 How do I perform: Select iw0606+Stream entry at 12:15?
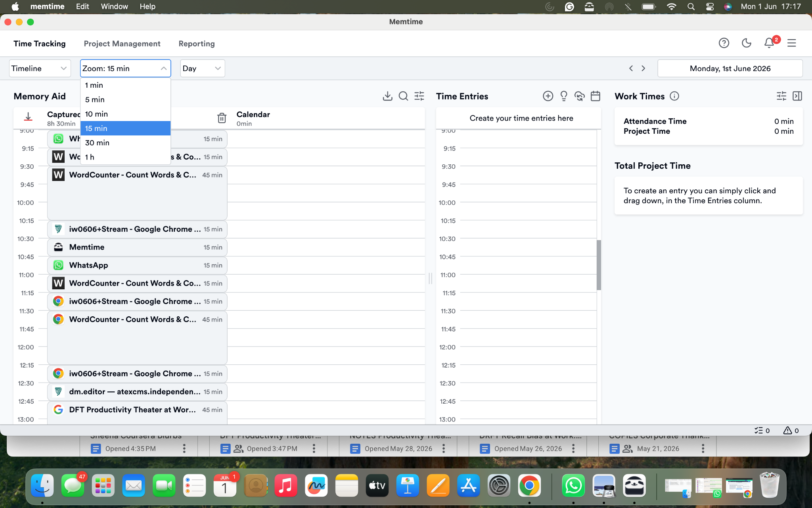point(137,373)
